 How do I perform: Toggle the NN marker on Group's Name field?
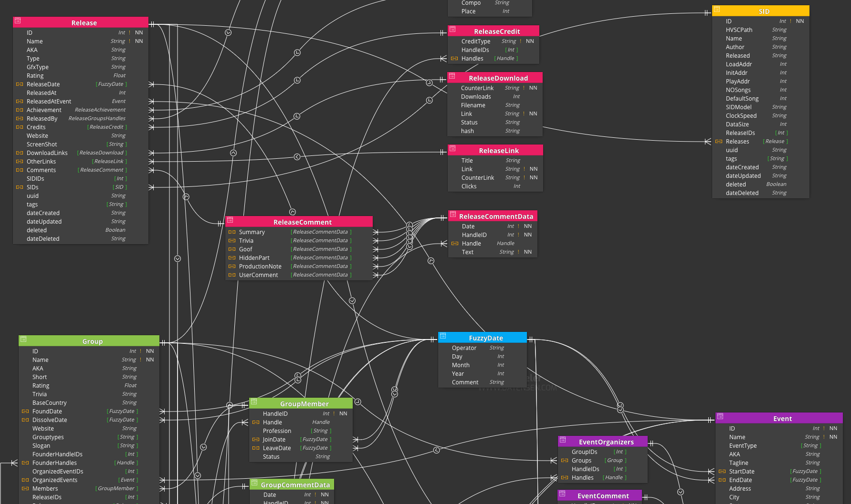[149, 360]
